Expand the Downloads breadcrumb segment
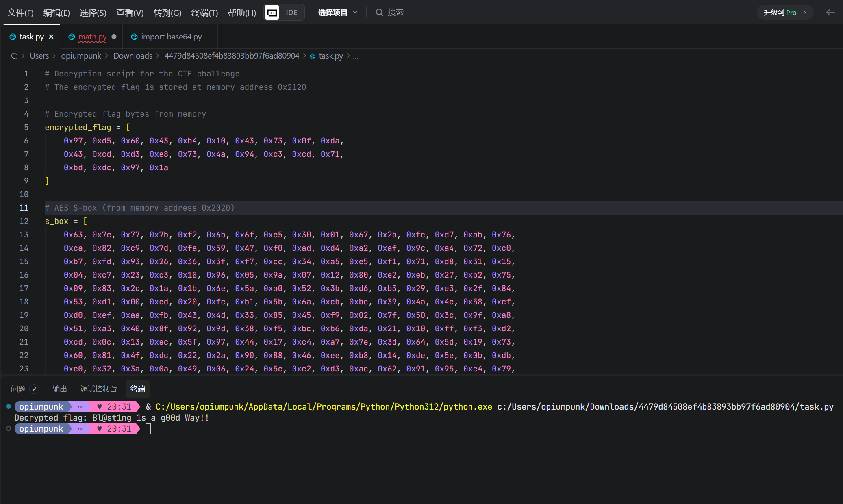Screen dimensions: 843x504 coord(133,56)
